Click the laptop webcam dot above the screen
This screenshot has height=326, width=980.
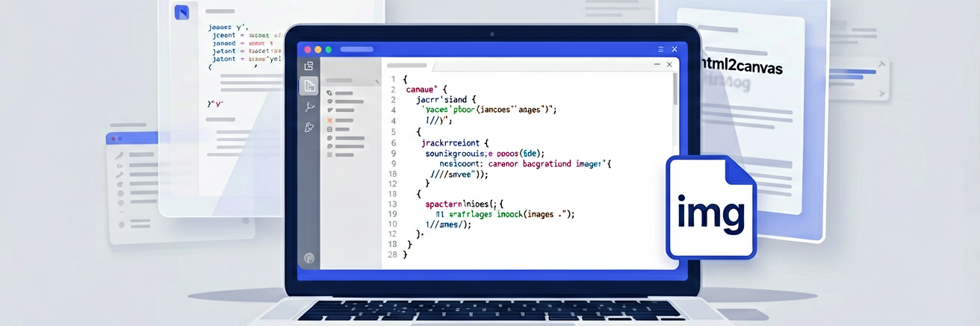click(x=491, y=34)
